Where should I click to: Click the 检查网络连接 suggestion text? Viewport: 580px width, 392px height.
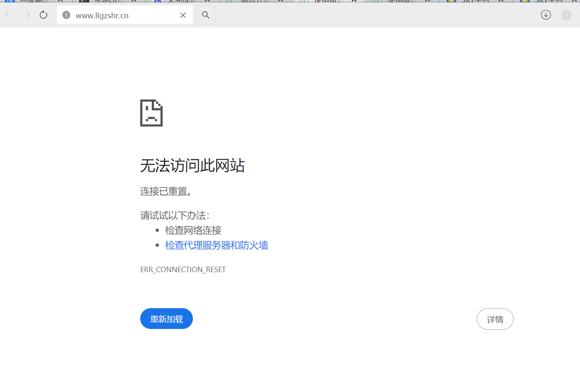coord(193,230)
